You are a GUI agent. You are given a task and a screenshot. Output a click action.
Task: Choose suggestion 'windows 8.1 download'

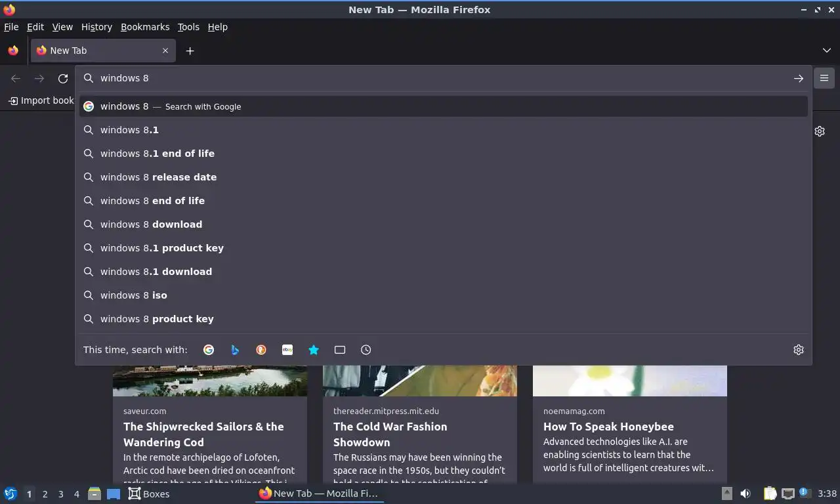[x=444, y=272]
